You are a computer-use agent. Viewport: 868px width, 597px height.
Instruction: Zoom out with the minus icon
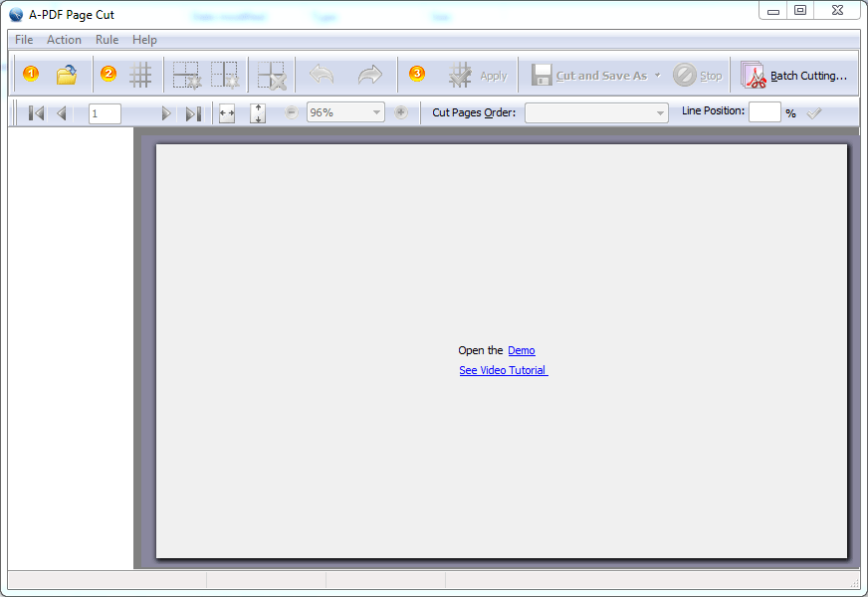(x=292, y=112)
